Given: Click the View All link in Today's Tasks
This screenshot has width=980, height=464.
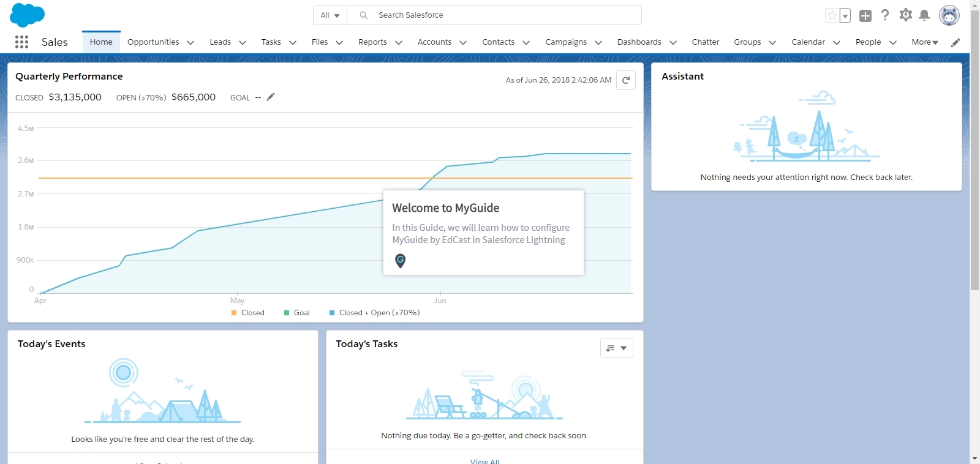Looking at the screenshot, I should click(x=484, y=461).
